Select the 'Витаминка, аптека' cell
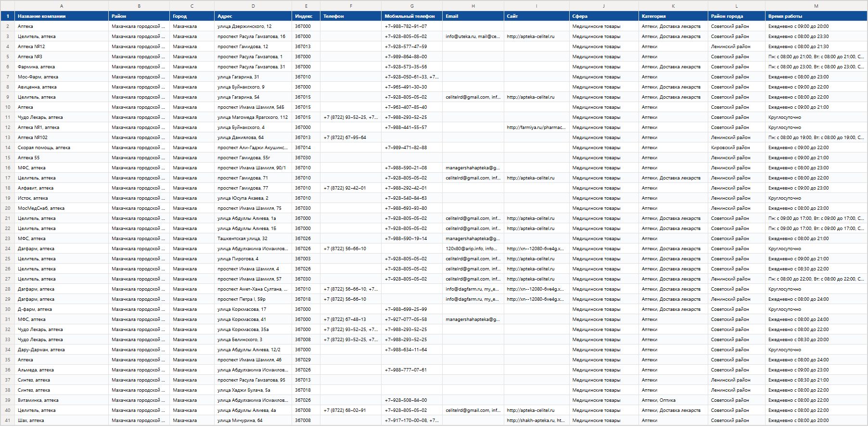 (x=62, y=400)
